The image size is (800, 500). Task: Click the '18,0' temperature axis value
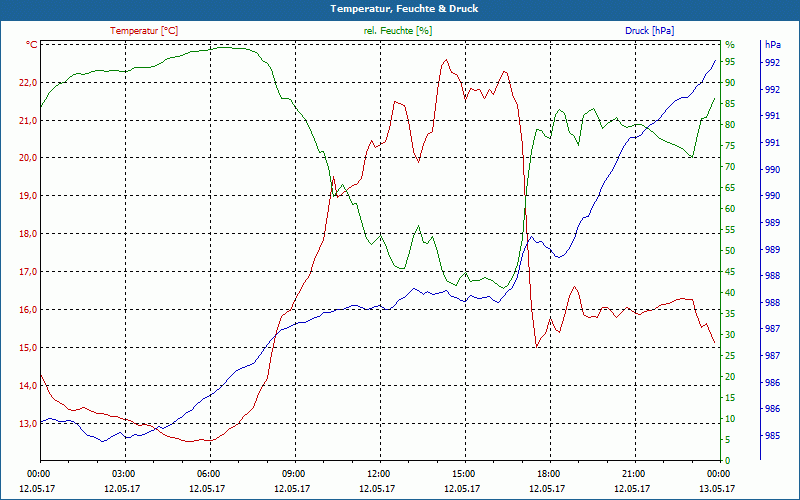point(28,234)
